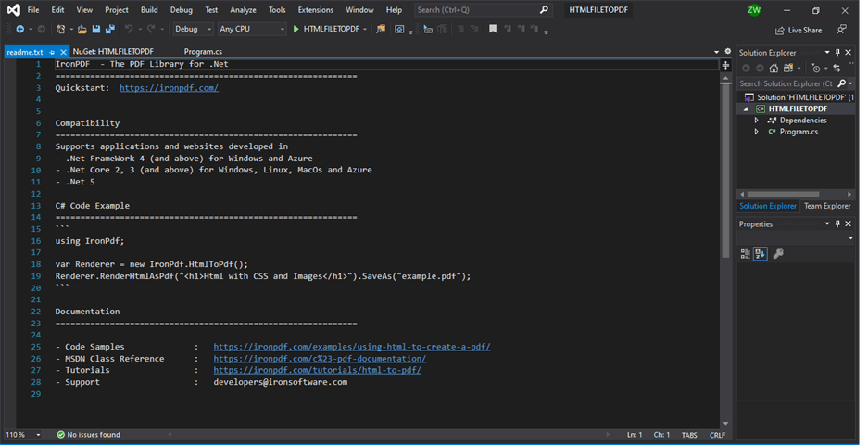Click Switch Views icon in Solution Explorer

(x=788, y=69)
